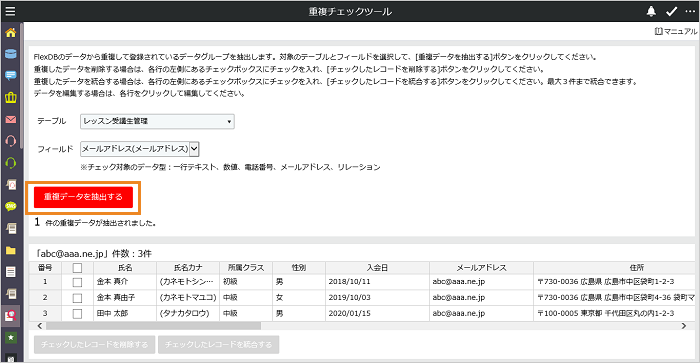Viewport: 700px width, 363px height.
Task: Open the pink headset icon
Action: (x=11, y=141)
